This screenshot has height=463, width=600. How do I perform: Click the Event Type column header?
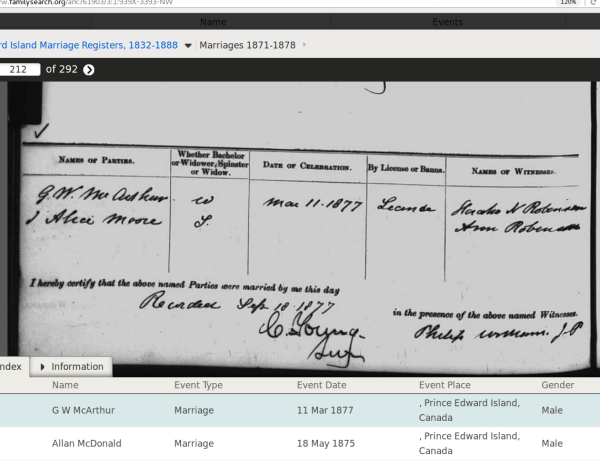click(201, 385)
